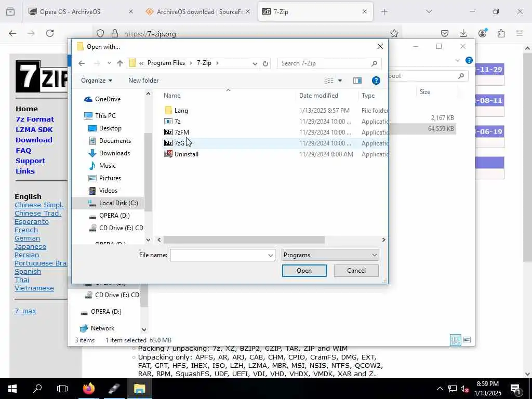The height and width of the screenshot is (399, 532).
Task: Open the FAQ link
Action: 23,150
